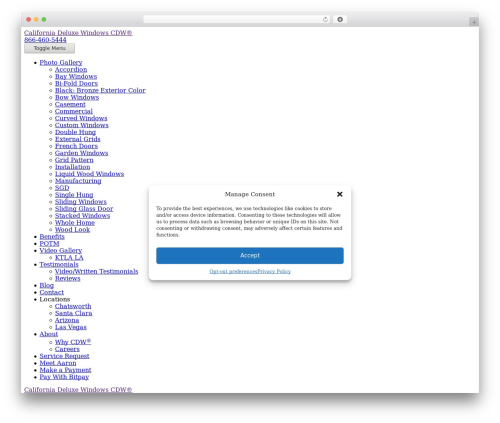Open Stacked Windows link
Viewport: 500px width, 423px height.
82,216
